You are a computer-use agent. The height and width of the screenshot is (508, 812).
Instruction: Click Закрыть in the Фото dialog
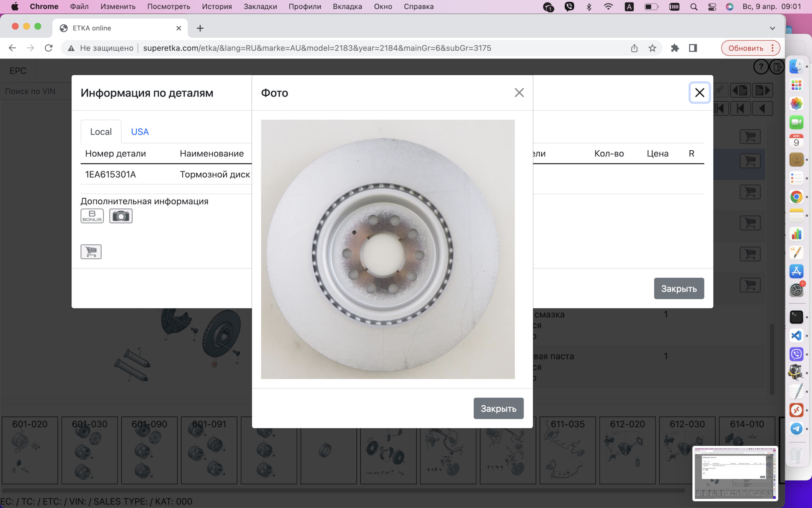pos(498,409)
